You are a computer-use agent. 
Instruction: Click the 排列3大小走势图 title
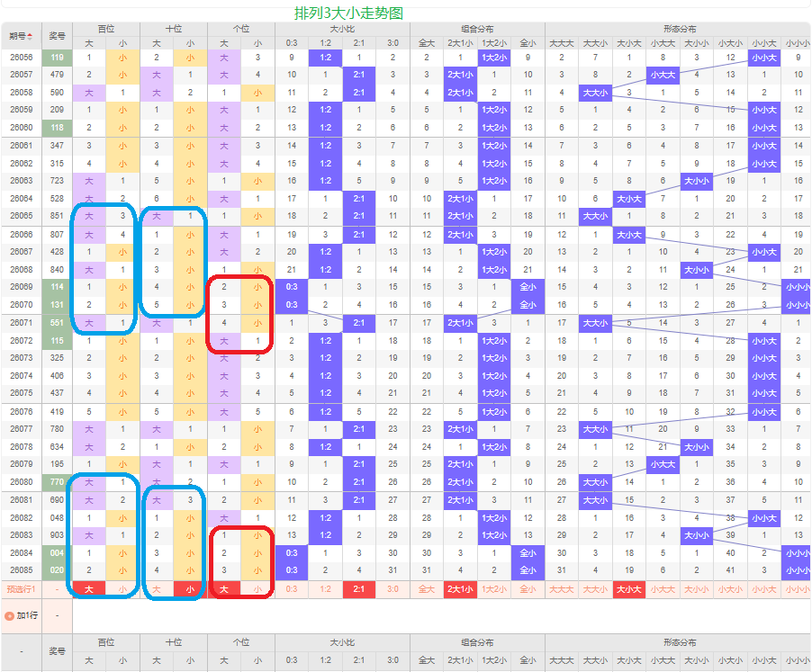tap(348, 13)
